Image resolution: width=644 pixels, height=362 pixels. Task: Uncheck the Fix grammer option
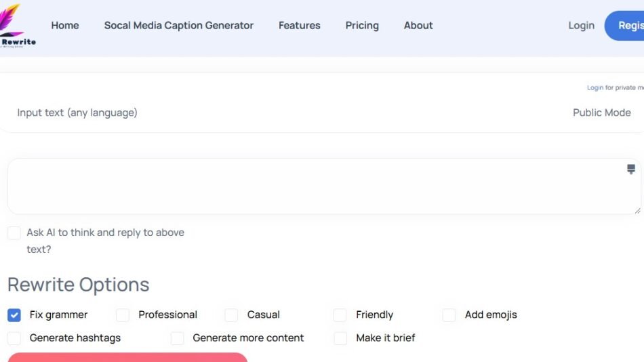click(x=14, y=315)
